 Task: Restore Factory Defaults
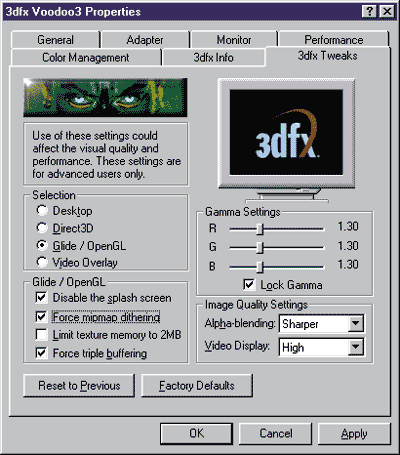coord(197,385)
